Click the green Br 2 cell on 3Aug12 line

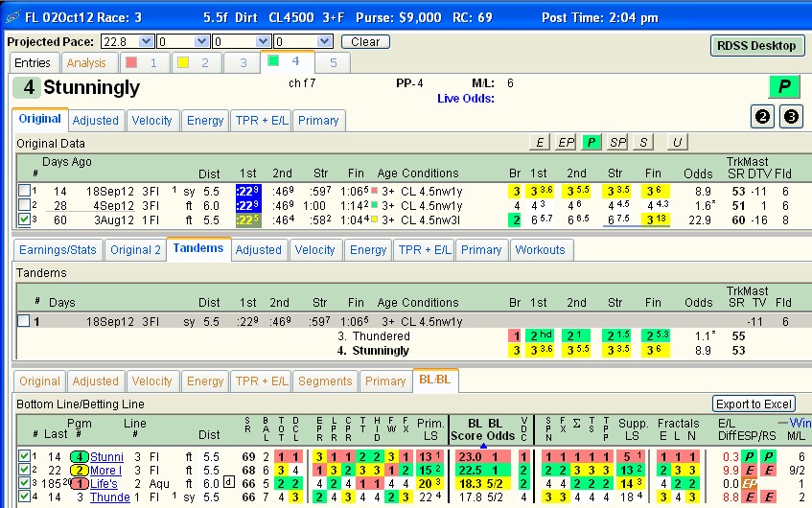click(514, 220)
